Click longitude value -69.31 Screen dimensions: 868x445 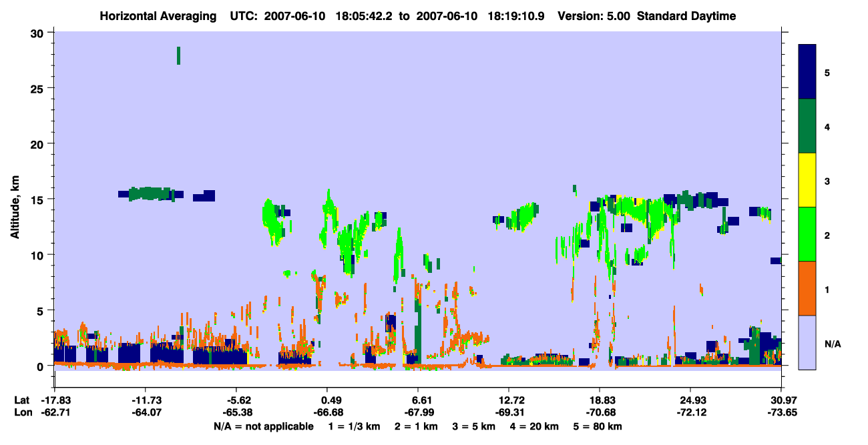pos(509,412)
